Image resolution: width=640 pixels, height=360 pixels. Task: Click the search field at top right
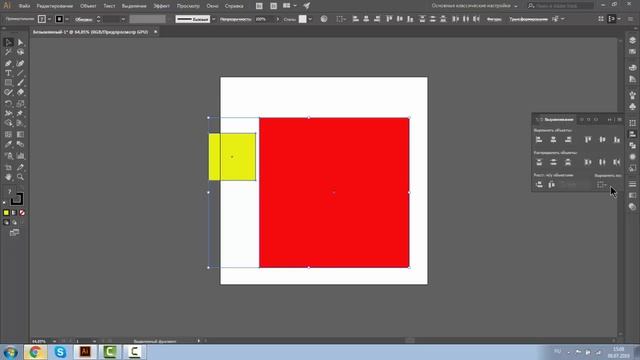560,6
